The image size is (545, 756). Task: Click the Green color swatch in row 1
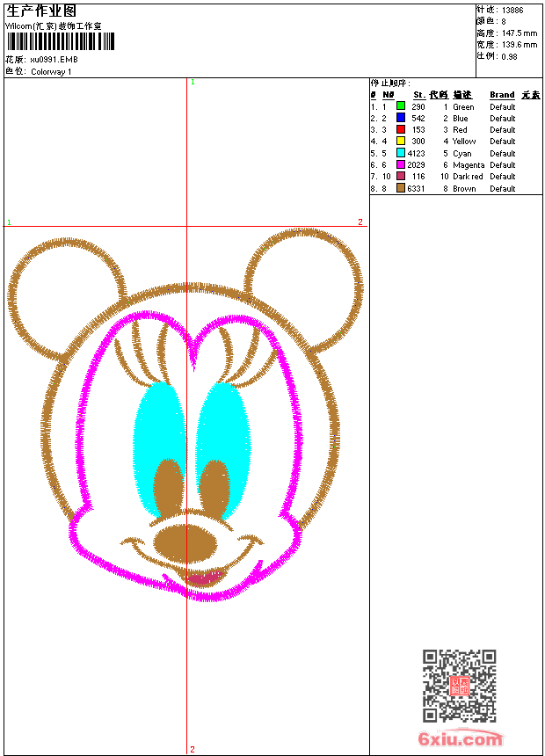(x=400, y=105)
